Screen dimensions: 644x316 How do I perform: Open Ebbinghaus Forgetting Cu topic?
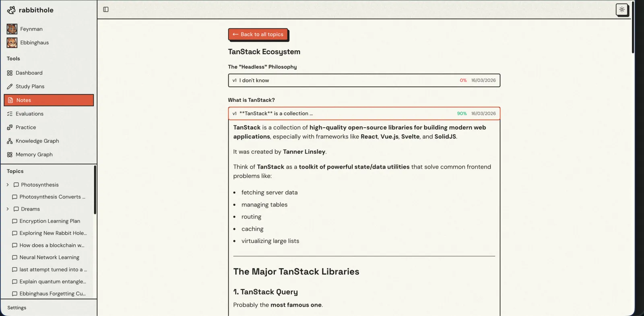(x=53, y=294)
